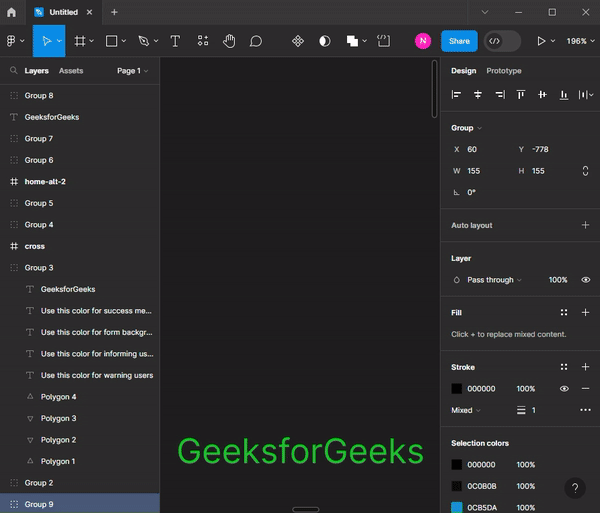
Task: Toggle Dev Mode switch
Action: coord(502,41)
